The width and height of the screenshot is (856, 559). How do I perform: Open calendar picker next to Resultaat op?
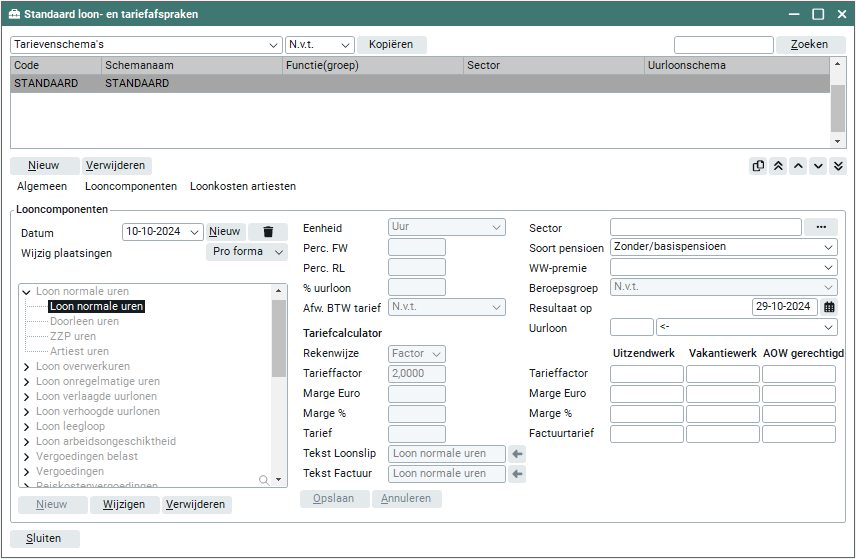[829, 308]
